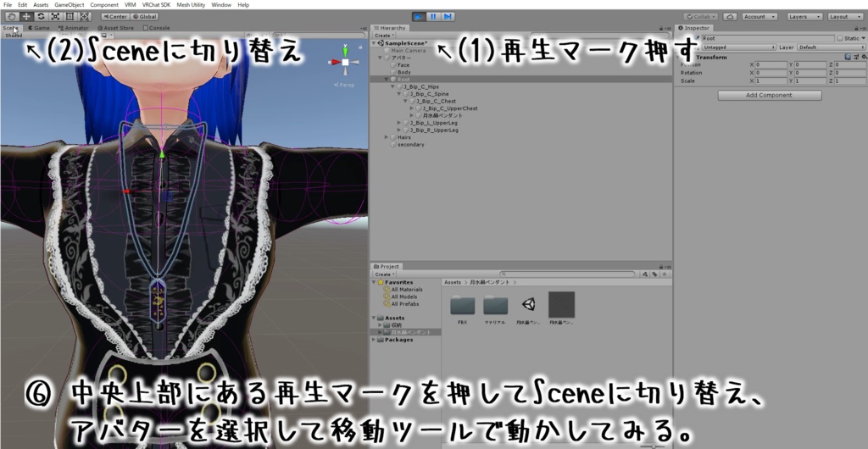This screenshot has height=449, width=868.
Task: Click the Unity scene asset icon
Action: (528, 305)
